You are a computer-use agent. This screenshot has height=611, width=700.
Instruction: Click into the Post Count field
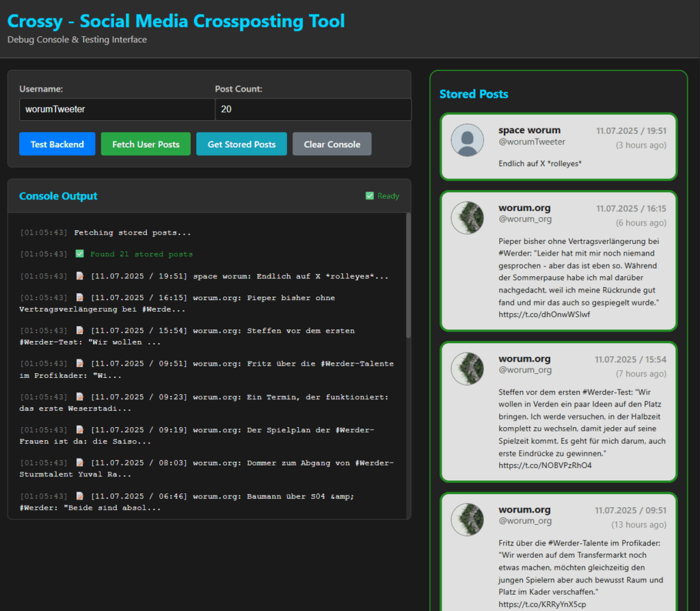point(312,109)
